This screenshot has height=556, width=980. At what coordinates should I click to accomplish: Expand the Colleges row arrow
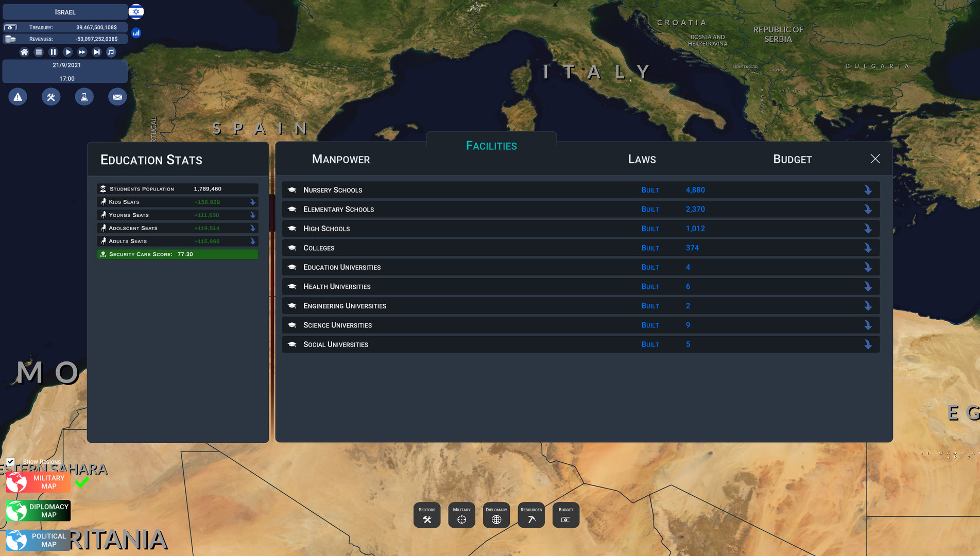868,248
